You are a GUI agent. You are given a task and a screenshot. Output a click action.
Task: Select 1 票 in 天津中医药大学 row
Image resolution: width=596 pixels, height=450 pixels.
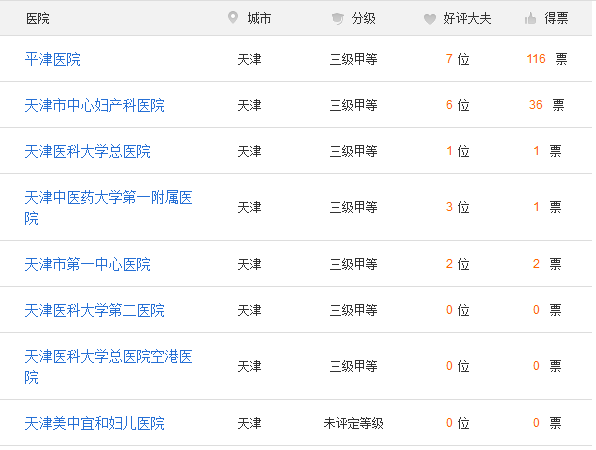[x=547, y=207]
